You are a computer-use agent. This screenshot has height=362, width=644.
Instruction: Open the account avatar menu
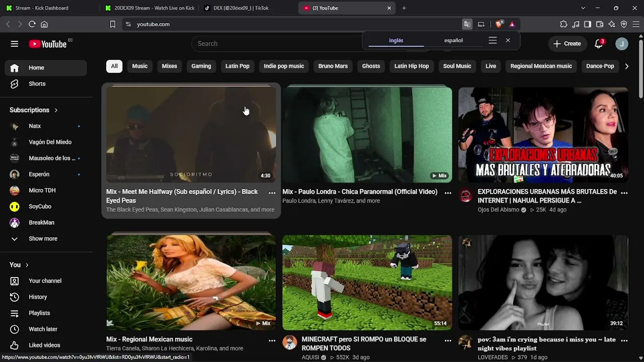pos(622,44)
